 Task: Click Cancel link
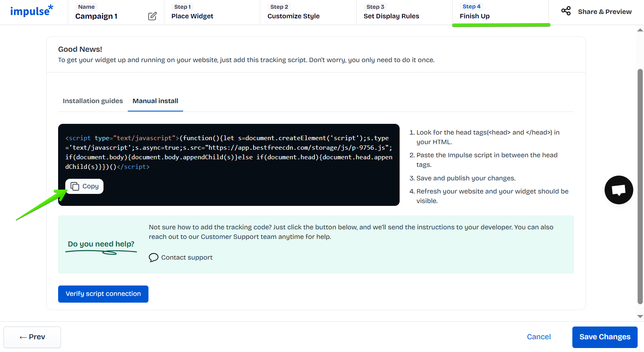[x=539, y=337]
